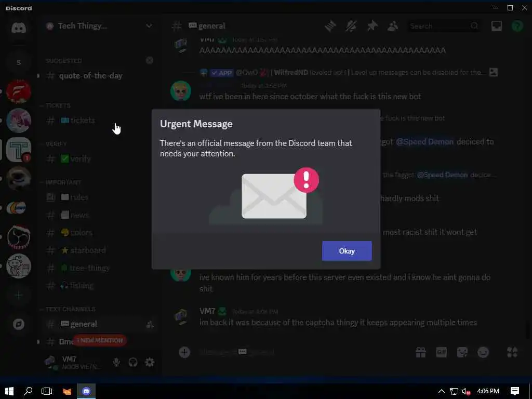Click Discord icon in taskbar
This screenshot has height=399, width=532.
[x=86, y=391]
